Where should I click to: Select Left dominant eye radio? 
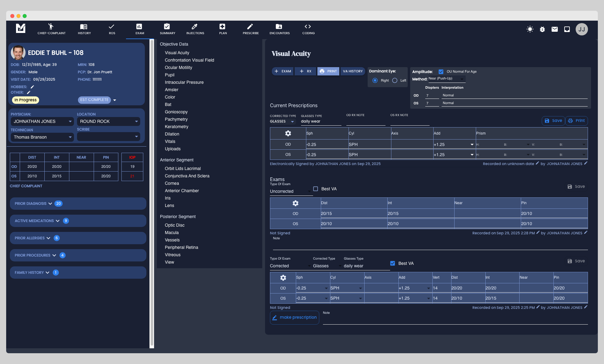395,80
